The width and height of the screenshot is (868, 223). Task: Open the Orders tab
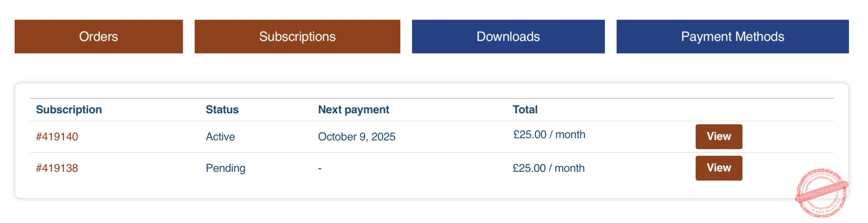point(99,37)
